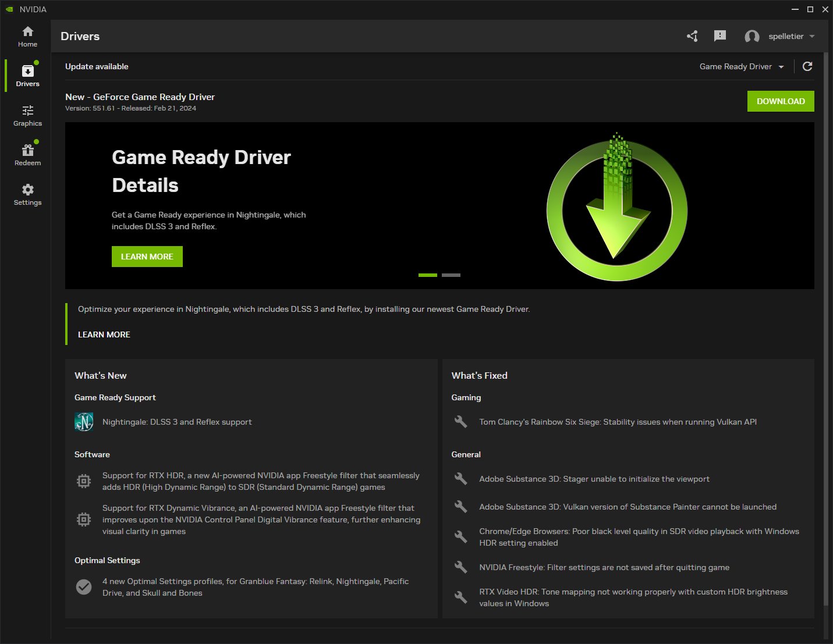Click wrench icon beside Stager viewport fix
The image size is (833, 644).
[460, 479]
